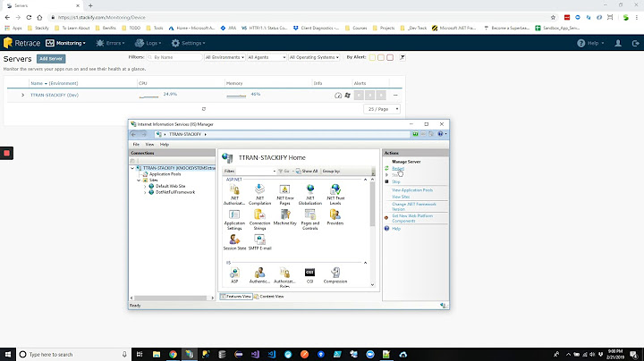Open 25 / Page dropdown

tap(382, 109)
